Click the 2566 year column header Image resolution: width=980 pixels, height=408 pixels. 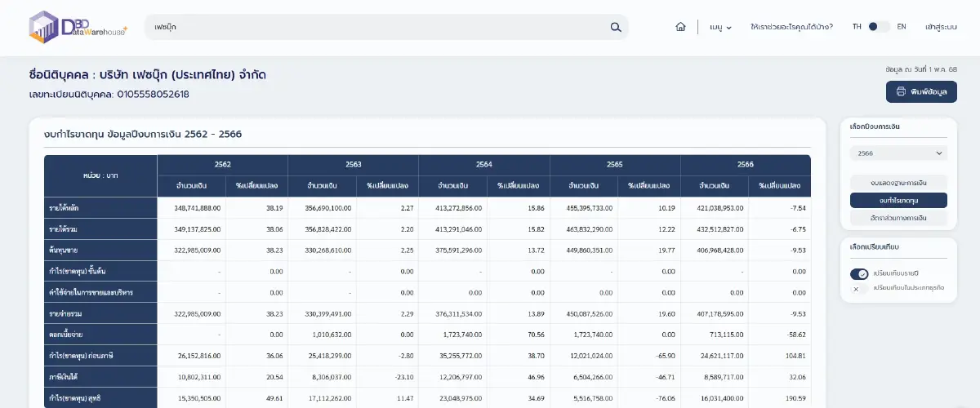pyautogui.click(x=745, y=164)
